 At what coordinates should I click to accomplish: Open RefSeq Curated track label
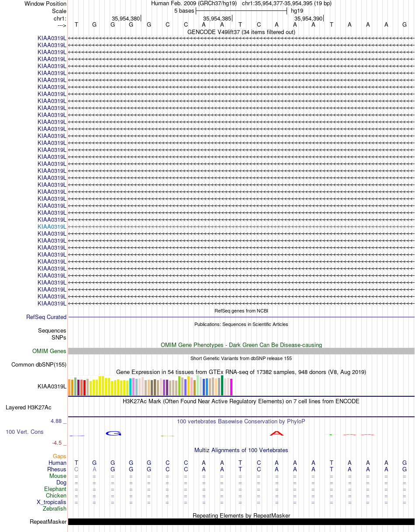click(x=46, y=317)
